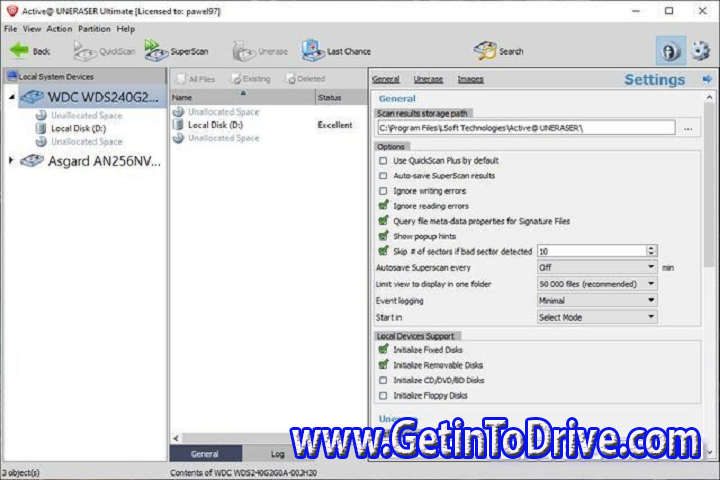Select Local Disk (D:) in device tree
720x480 pixels.
79,129
